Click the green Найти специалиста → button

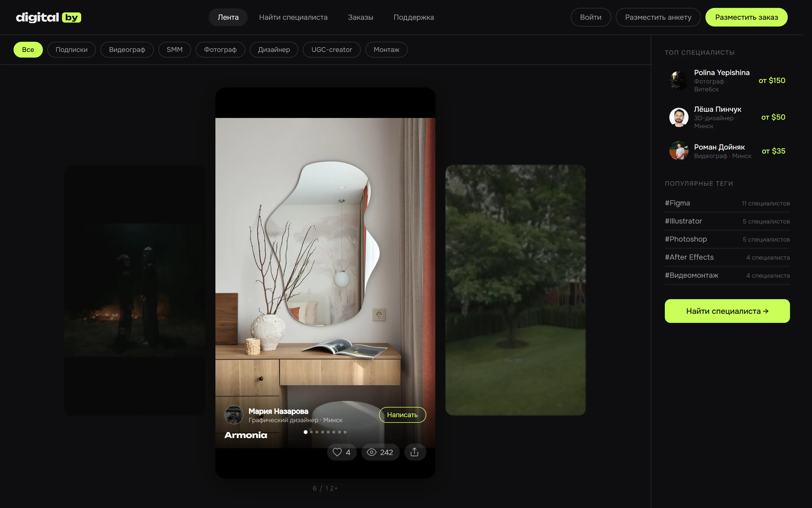pyautogui.click(x=727, y=311)
